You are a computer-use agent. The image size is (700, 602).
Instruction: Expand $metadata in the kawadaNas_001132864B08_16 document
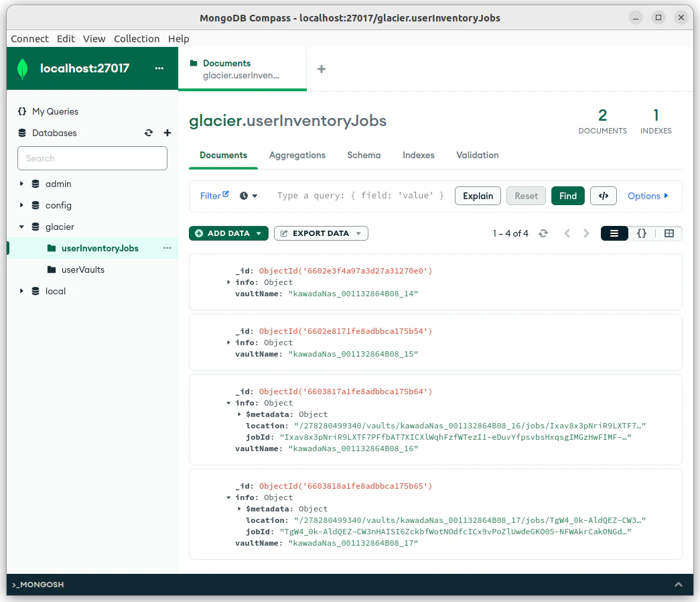point(239,414)
